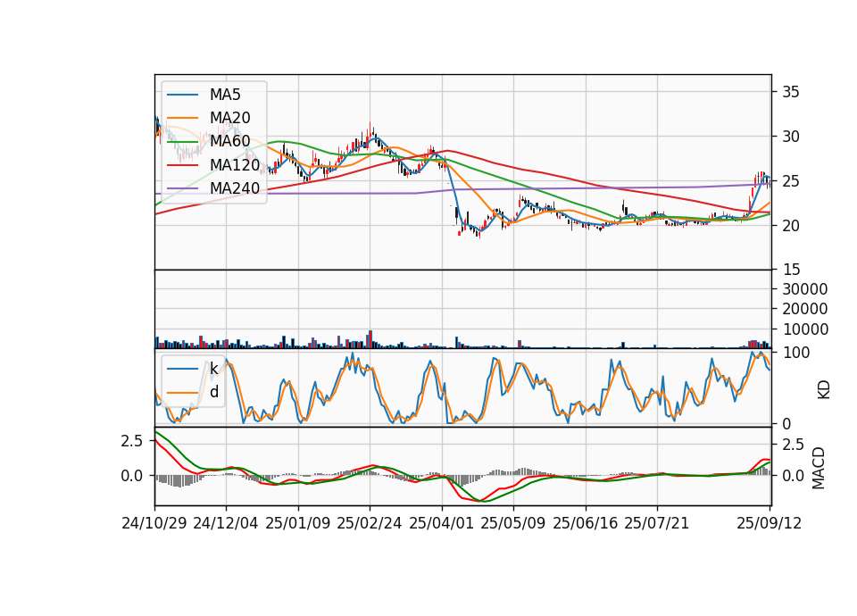This screenshot has width=857, height=616.
Task: Click the 25/01/09 date tick label
Action: click(x=298, y=523)
